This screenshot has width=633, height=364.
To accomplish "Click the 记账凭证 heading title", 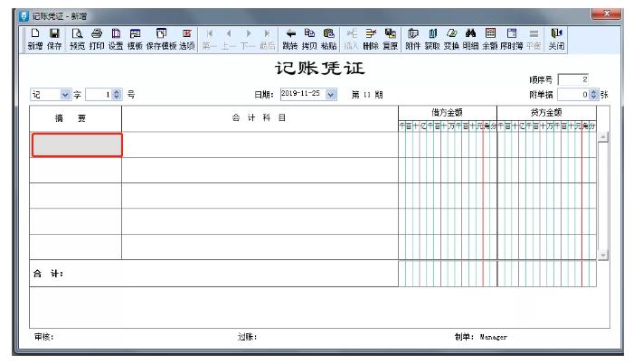I will pyautogui.click(x=320, y=68).
